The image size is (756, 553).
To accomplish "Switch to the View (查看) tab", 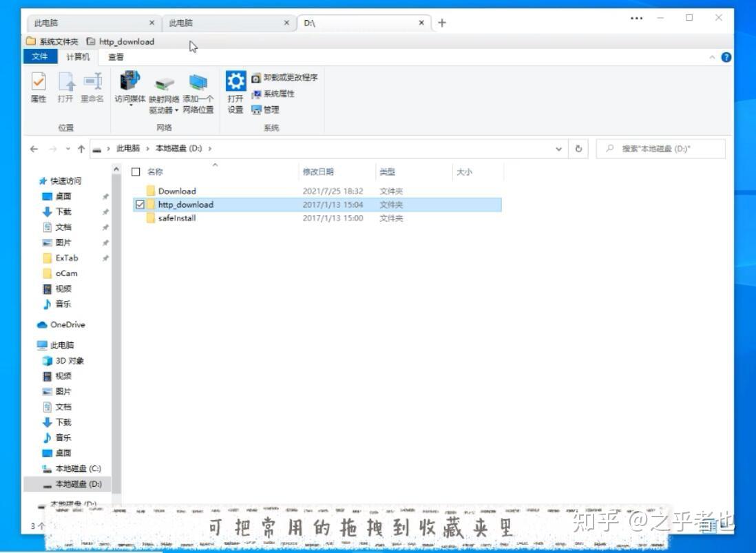I will click(115, 56).
